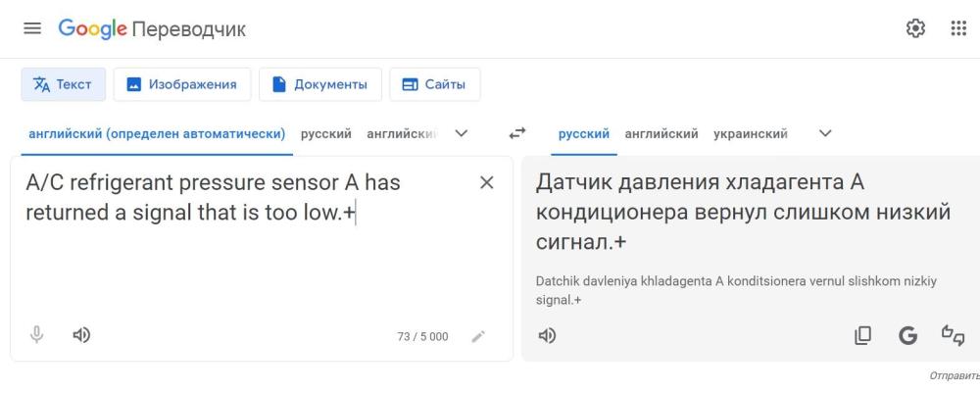Search translation with Google G icon
Viewport: 980px width, 393px height.
click(x=907, y=335)
